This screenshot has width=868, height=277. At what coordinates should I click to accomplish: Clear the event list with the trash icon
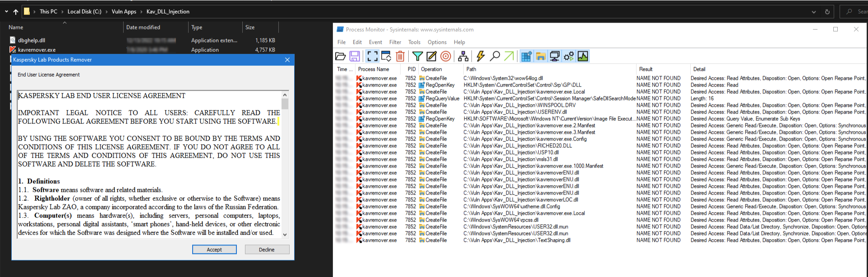point(400,56)
